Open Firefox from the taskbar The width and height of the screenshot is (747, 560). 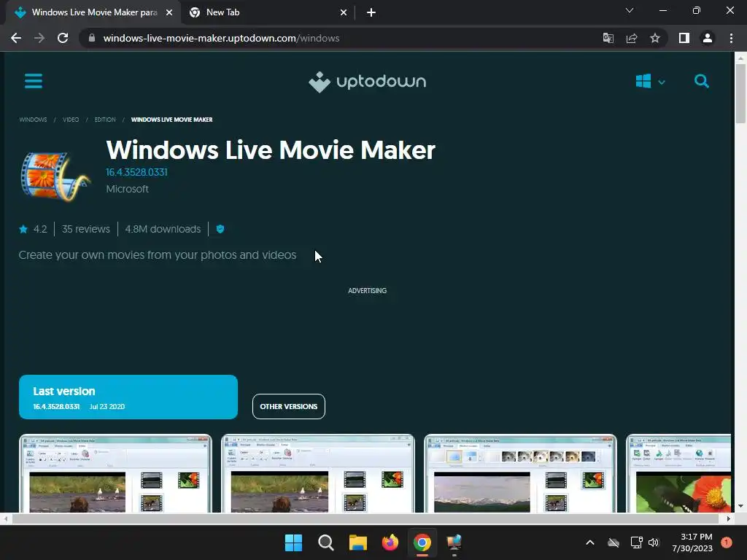coord(390,542)
